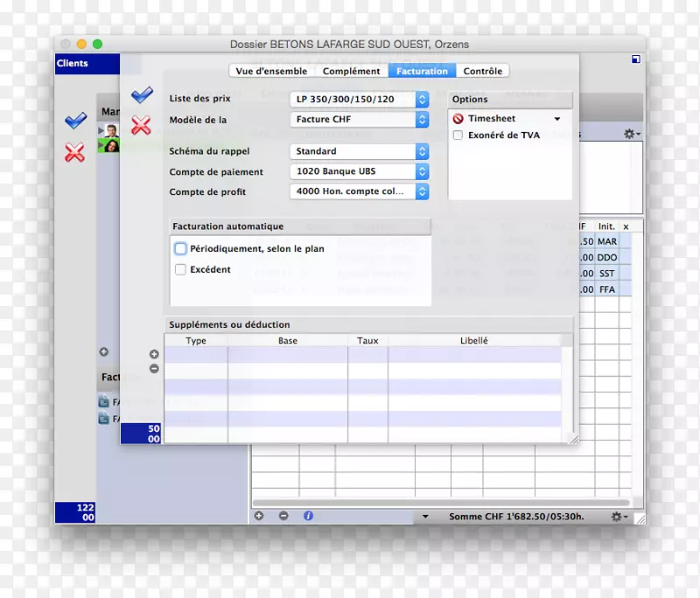The width and height of the screenshot is (700, 598).
Task: Select the MAR row in Init. column
Action: [x=607, y=241]
